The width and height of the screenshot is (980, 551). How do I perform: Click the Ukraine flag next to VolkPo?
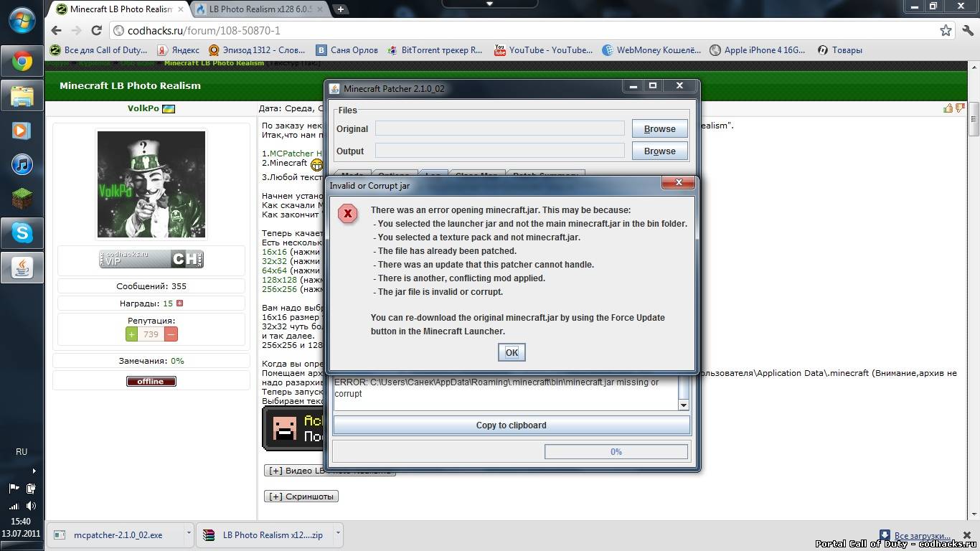click(169, 109)
